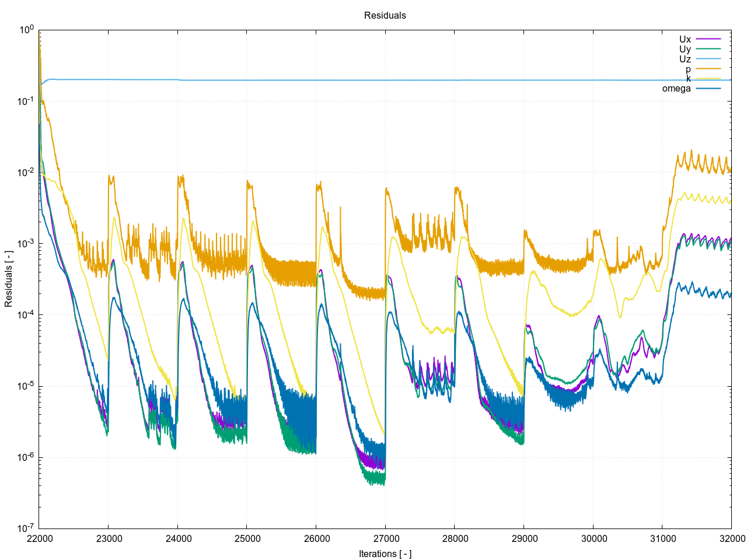This screenshot has width=747, height=560.
Task: Click the orange p legend line sample
Action: pyautogui.click(x=708, y=69)
